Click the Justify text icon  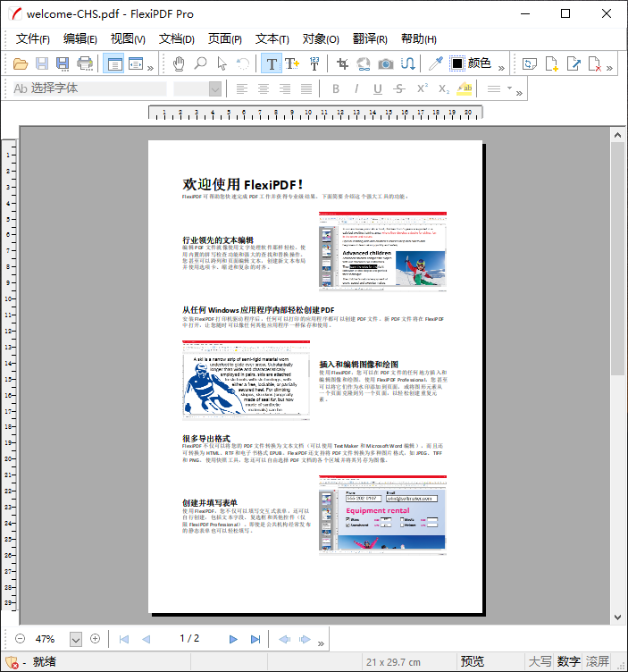point(306,88)
